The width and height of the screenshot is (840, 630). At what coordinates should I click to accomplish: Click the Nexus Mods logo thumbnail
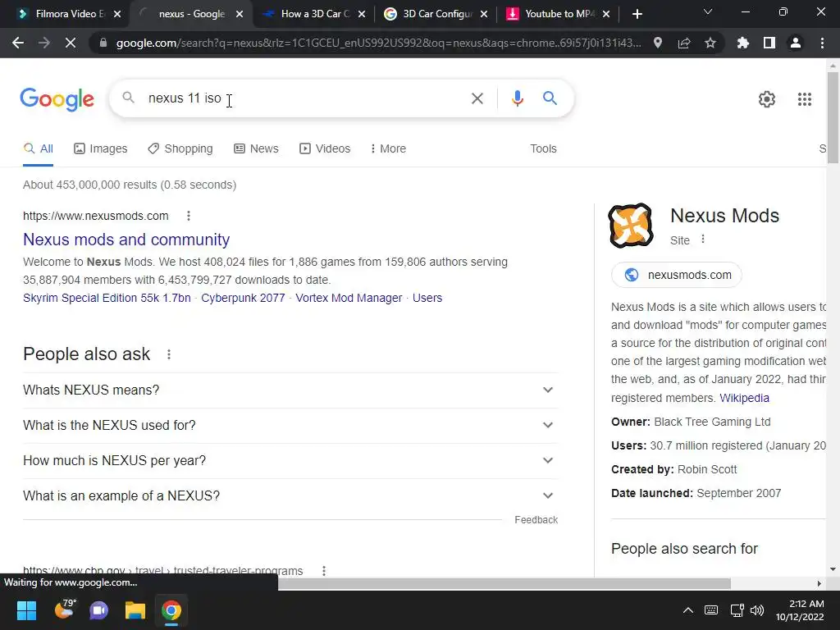coord(631,226)
